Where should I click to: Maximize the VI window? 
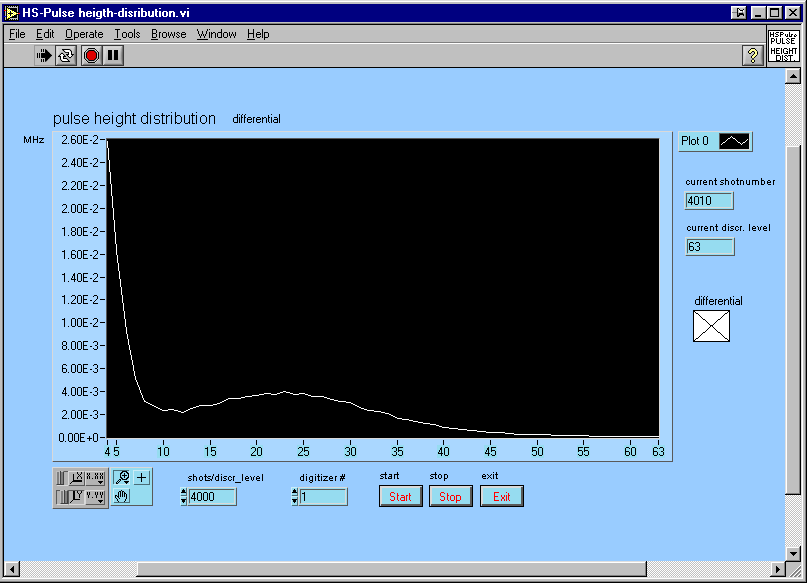coord(774,13)
